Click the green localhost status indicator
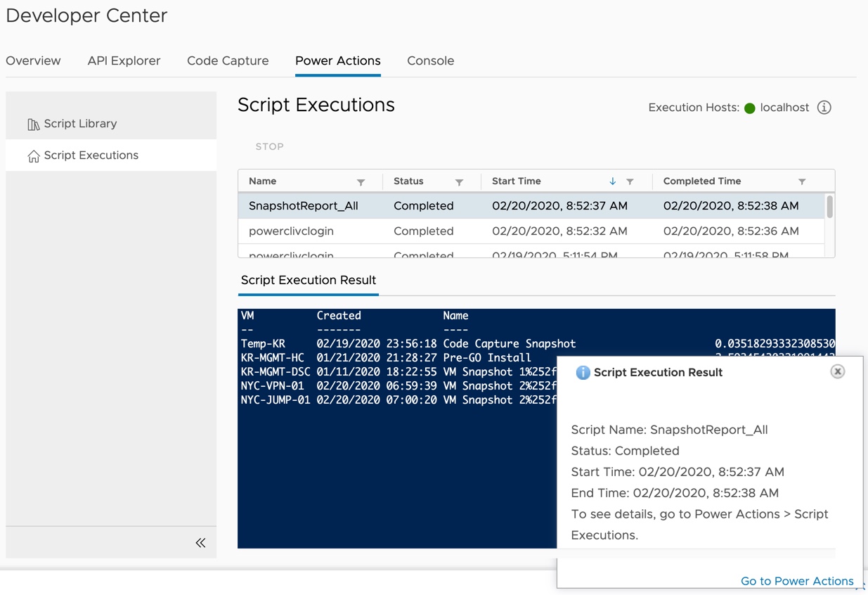Image resolution: width=868 pixels, height=595 pixels. [x=750, y=108]
